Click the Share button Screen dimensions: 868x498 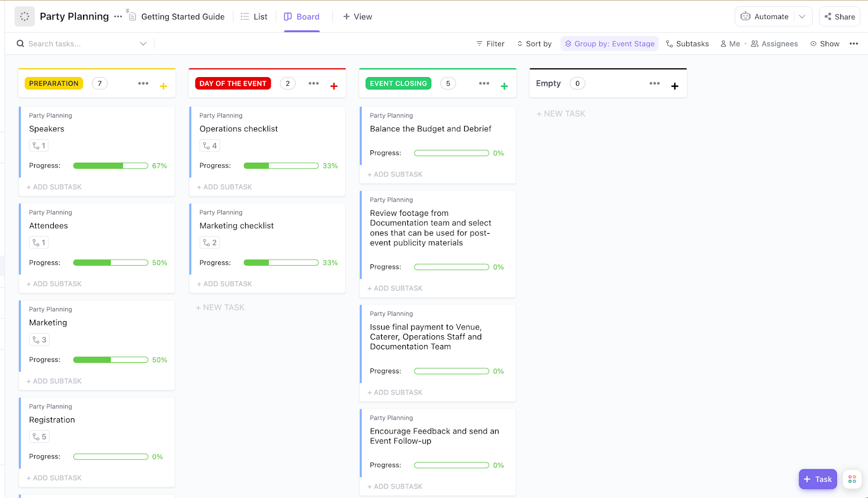tap(839, 17)
